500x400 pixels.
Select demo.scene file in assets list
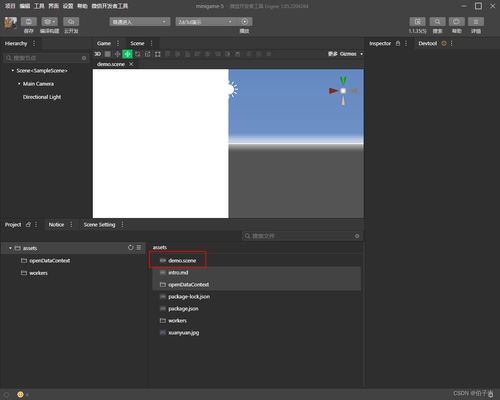[182, 260]
